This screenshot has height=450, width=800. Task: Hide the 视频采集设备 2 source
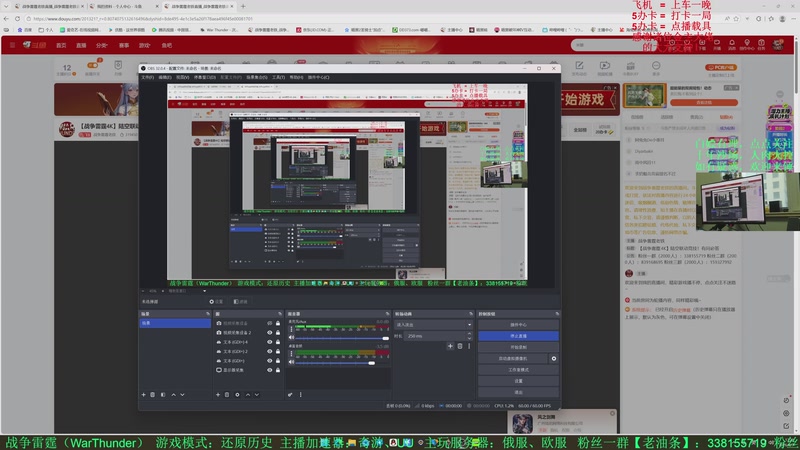pos(269,333)
